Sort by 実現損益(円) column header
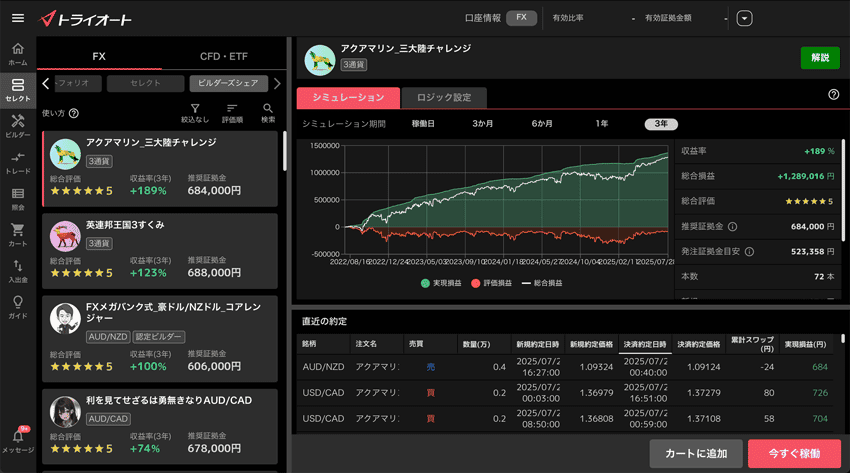The image size is (850, 473). click(806, 344)
